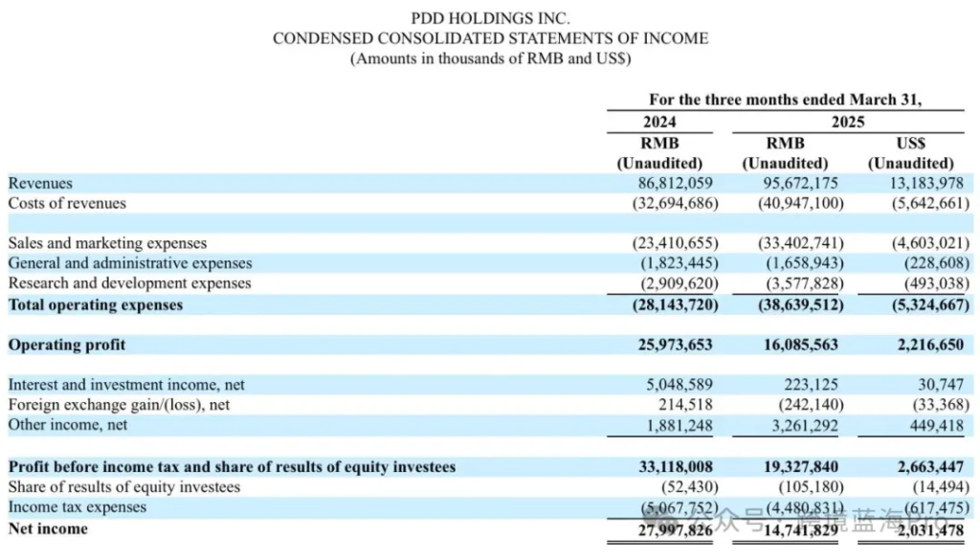Select the Costs of revenues row label
The width and height of the screenshot is (980, 560).
(67, 203)
